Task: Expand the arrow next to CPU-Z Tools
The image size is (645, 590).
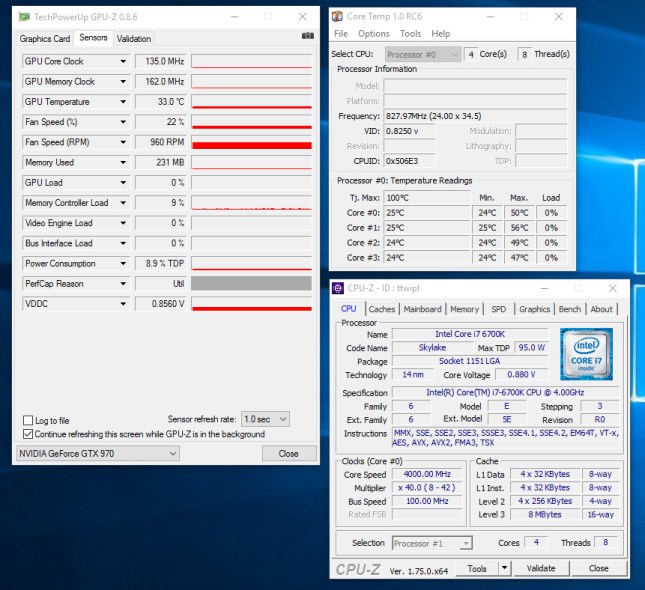Action: click(x=505, y=568)
